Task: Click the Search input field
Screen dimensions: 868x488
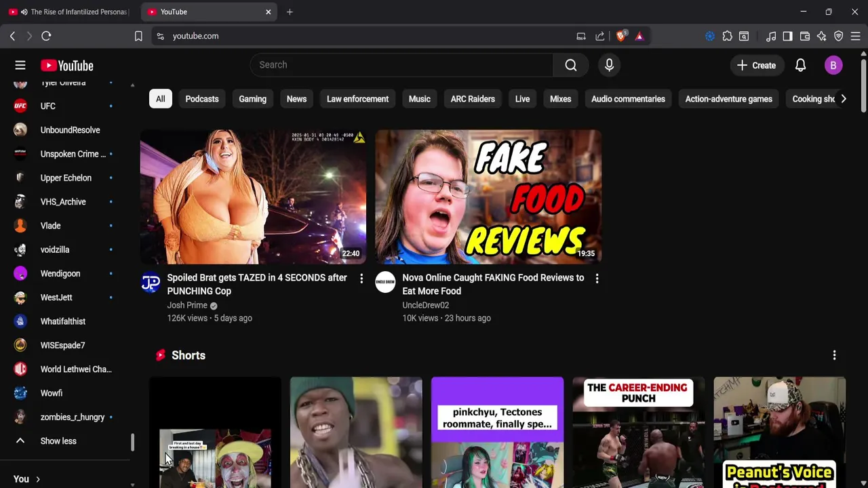Action: point(401,65)
